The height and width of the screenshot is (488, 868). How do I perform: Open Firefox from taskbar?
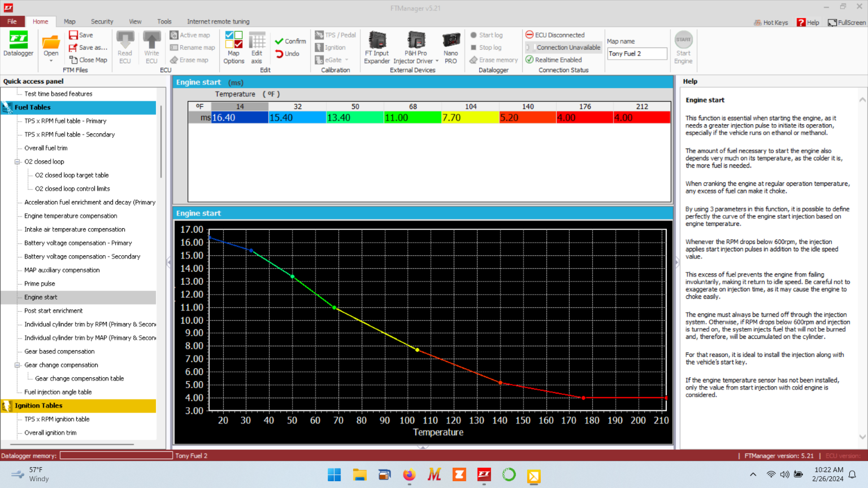[x=409, y=474]
